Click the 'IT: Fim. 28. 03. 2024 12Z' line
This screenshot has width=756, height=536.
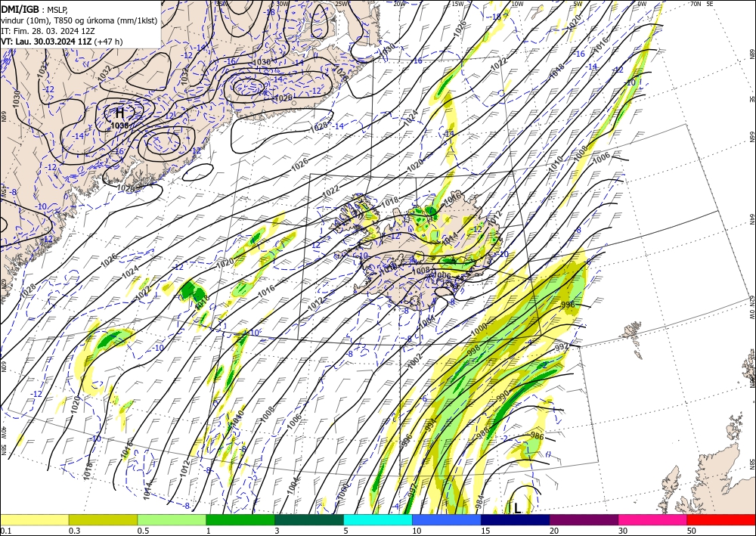(47, 31)
